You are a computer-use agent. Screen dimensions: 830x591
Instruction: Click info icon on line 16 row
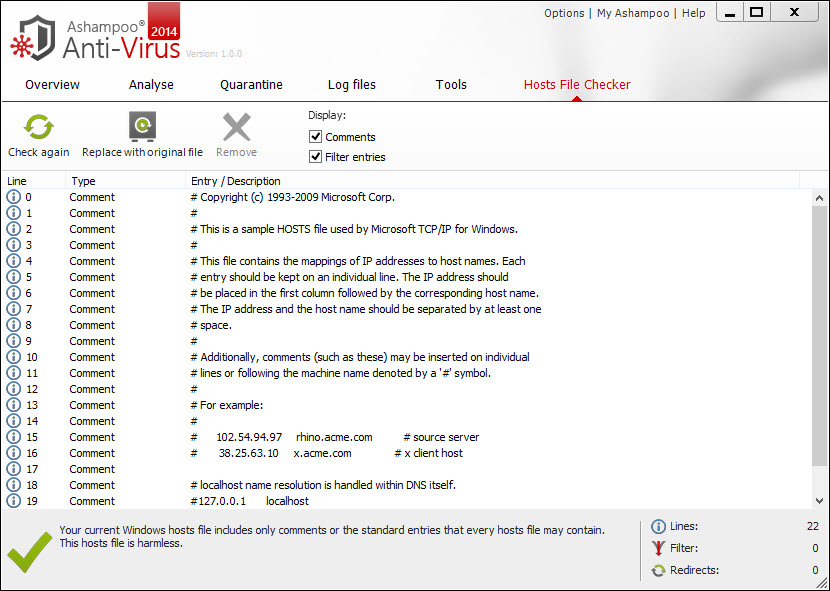pos(13,453)
